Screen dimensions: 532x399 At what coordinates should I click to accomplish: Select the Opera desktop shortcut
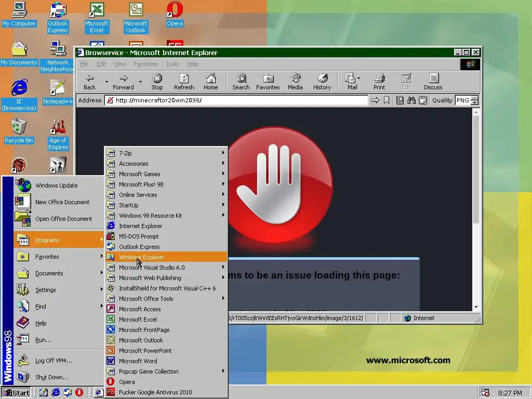175,14
